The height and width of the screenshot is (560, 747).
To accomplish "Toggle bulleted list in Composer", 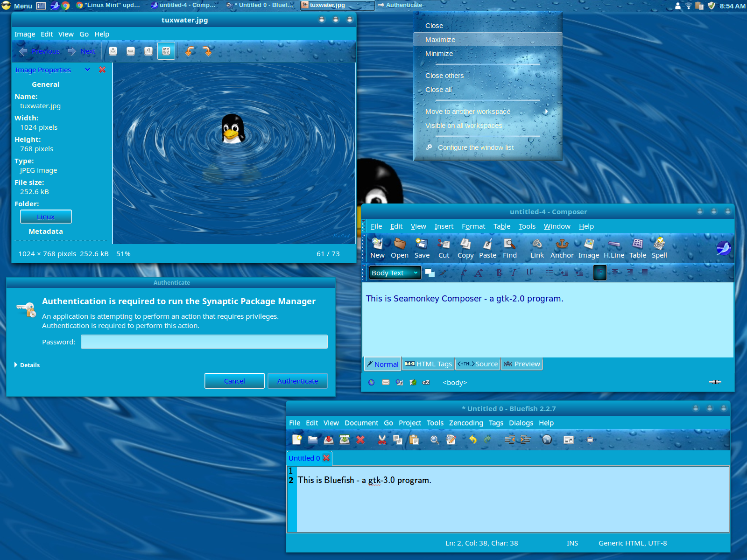I will pos(550,273).
